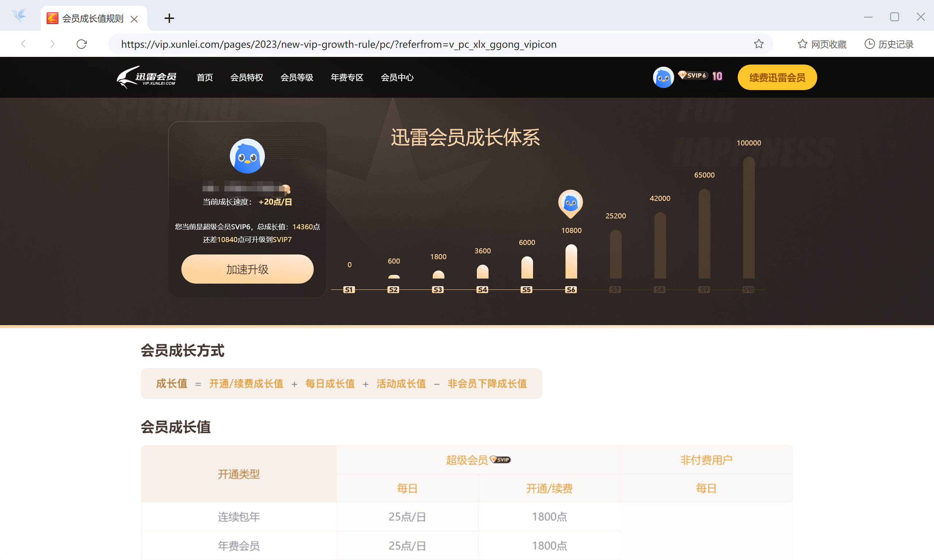This screenshot has width=934, height=560.
Task: Open 历史记录 history
Action: (889, 44)
